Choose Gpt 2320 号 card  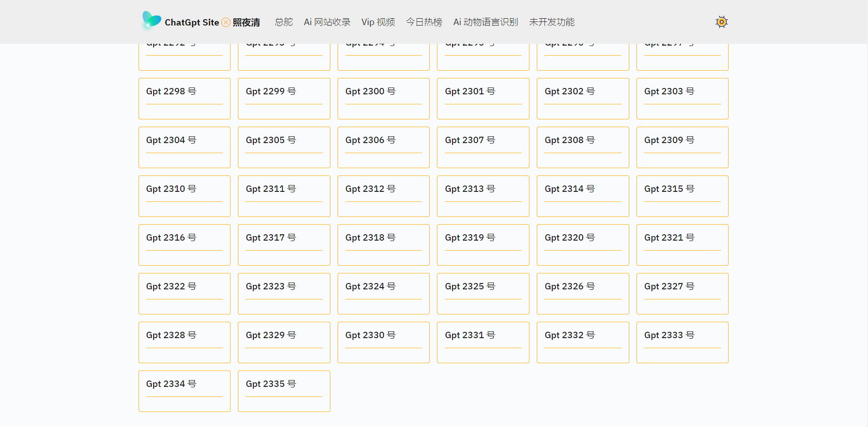point(582,245)
